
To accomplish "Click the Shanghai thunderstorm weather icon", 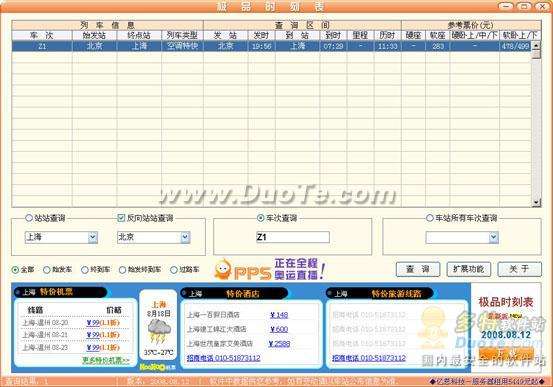I will coord(159,331).
